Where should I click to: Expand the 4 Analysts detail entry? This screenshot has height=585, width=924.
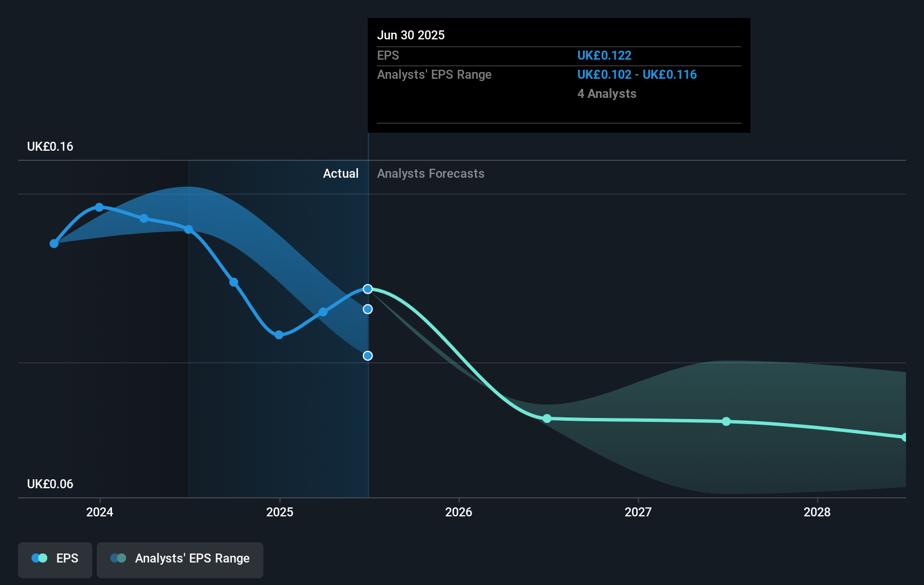coord(607,94)
